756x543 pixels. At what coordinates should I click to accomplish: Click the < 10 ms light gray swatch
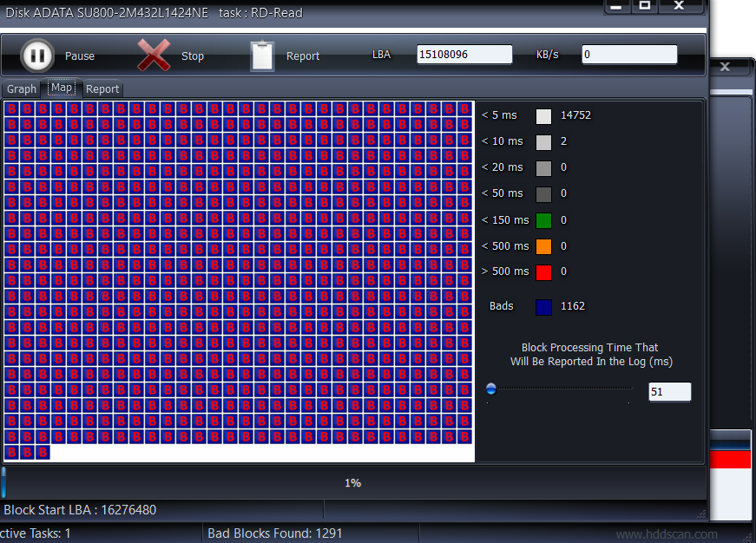543,142
